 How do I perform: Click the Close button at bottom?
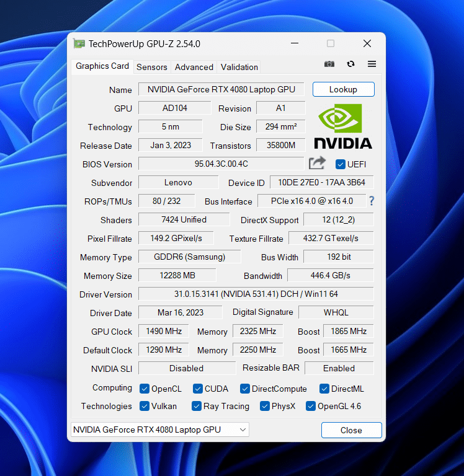pos(351,430)
